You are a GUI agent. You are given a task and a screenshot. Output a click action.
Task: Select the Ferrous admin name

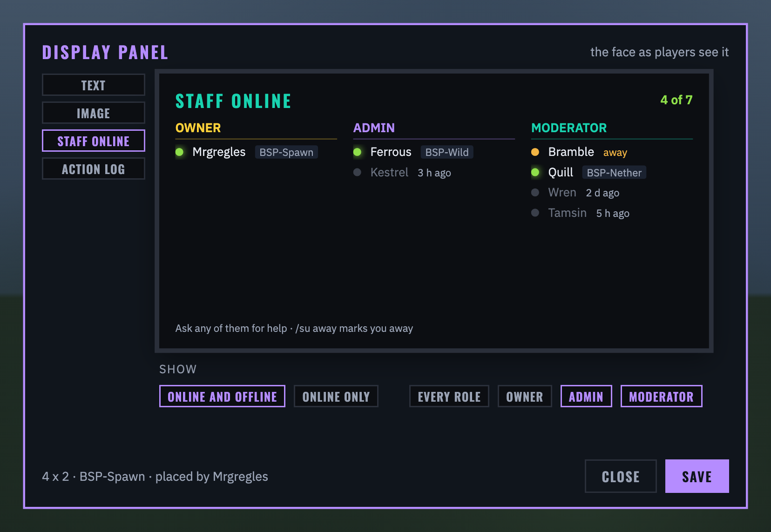(391, 152)
